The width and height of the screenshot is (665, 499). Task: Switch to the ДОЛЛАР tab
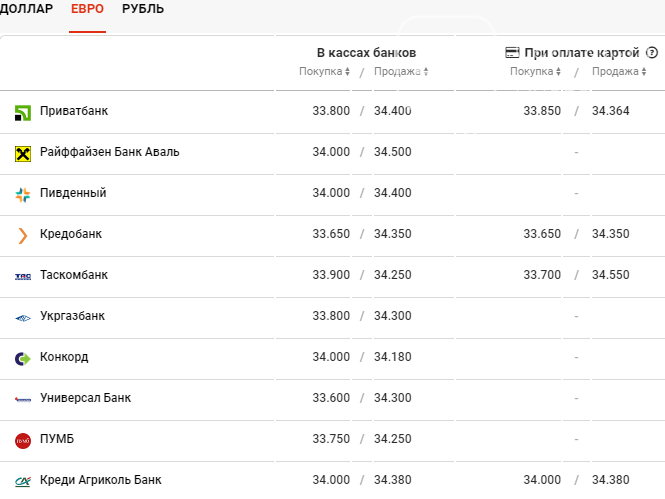pos(26,9)
